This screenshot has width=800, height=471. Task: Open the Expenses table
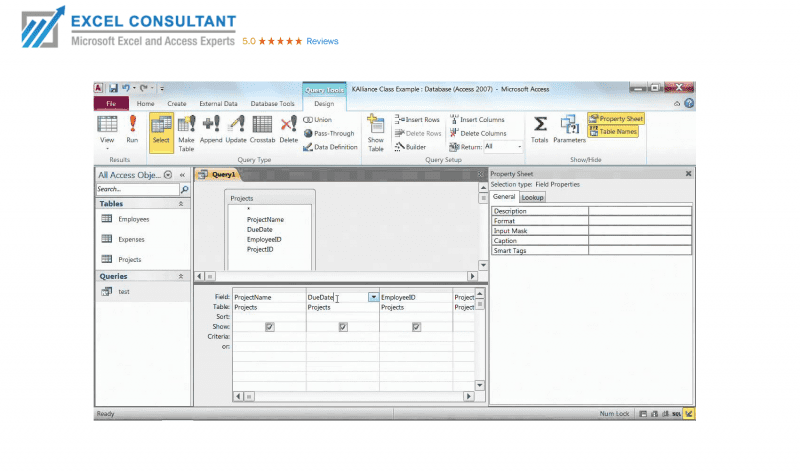click(131, 239)
